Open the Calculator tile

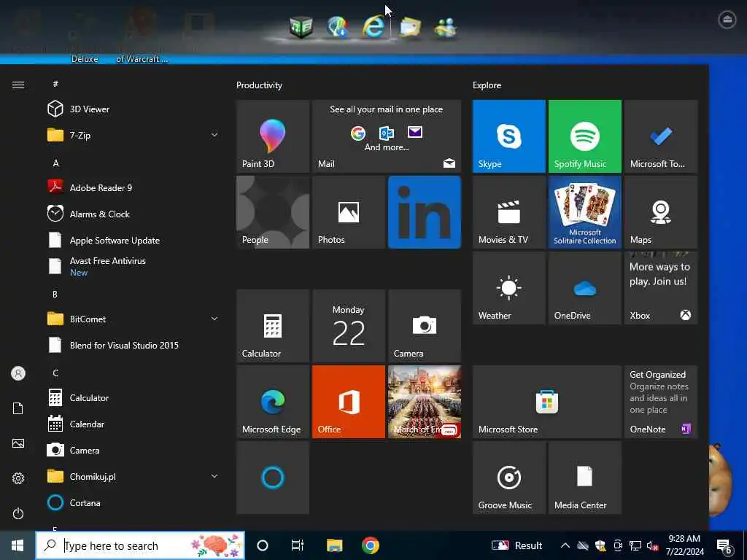tap(273, 326)
